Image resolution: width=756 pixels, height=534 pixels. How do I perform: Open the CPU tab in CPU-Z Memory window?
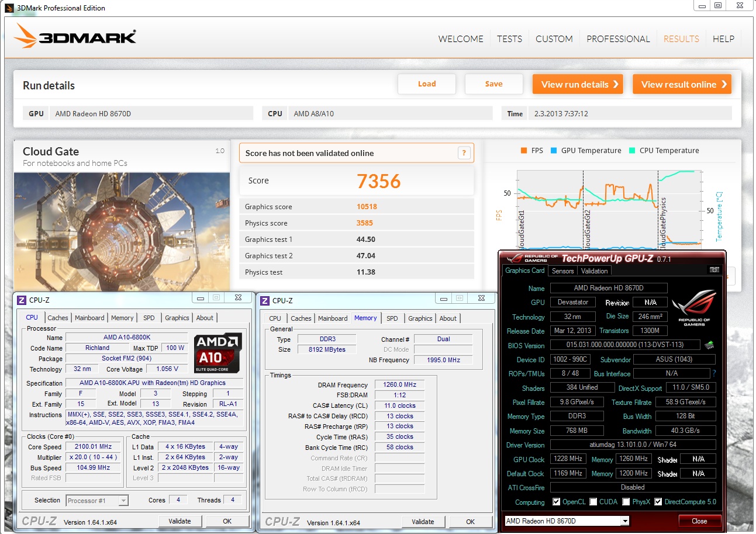click(x=275, y=318)
